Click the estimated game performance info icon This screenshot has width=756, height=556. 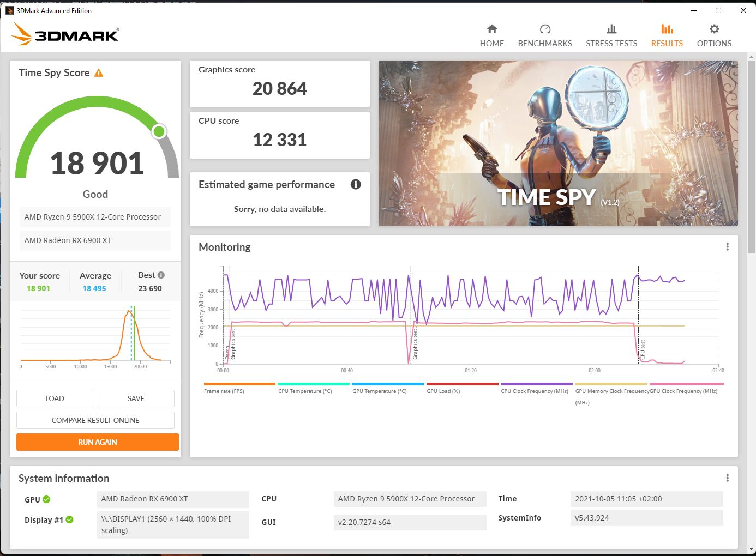pyautogui.click(x=356, y=184)
